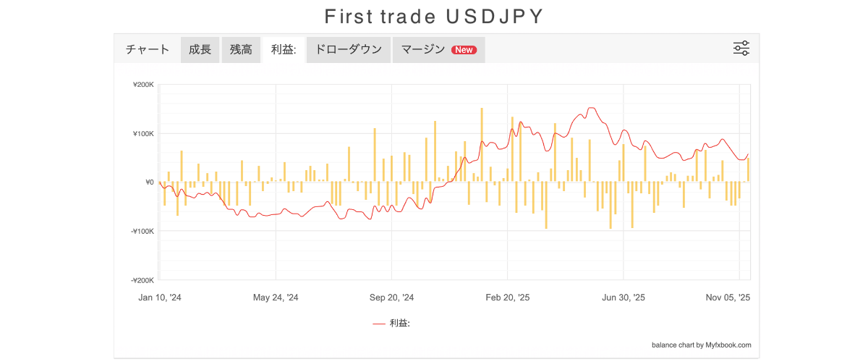Open the chart settings sliders icon

coord(741,49)
